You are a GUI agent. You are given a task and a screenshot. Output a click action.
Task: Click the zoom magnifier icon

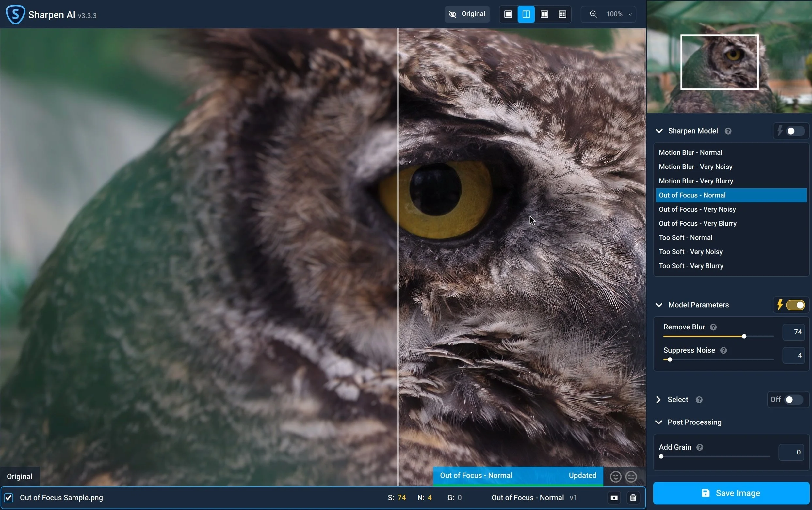pyautogui.click(x=593, y=14)
